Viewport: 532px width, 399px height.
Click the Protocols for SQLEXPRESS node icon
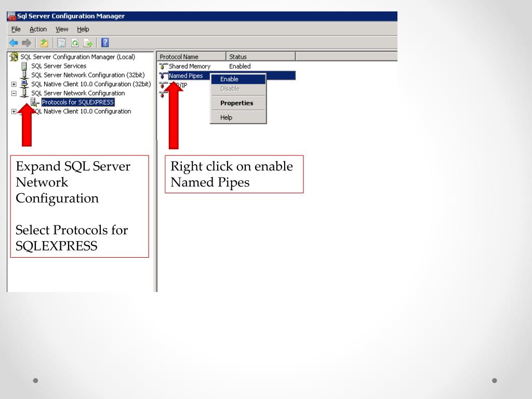click(35, 102)
